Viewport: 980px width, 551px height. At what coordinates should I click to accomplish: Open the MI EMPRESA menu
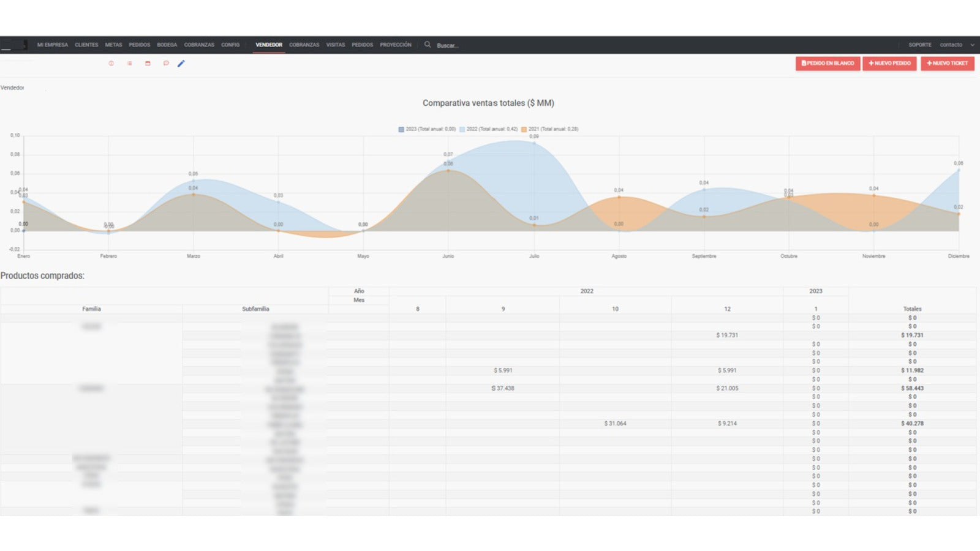(53, 45)
